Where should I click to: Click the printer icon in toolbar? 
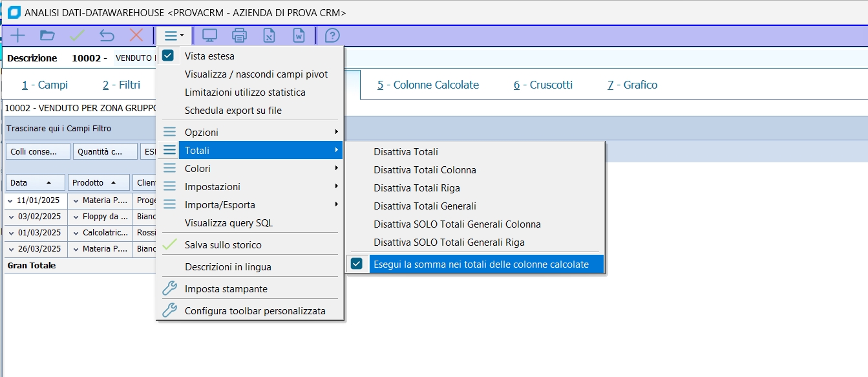[239, 36]
